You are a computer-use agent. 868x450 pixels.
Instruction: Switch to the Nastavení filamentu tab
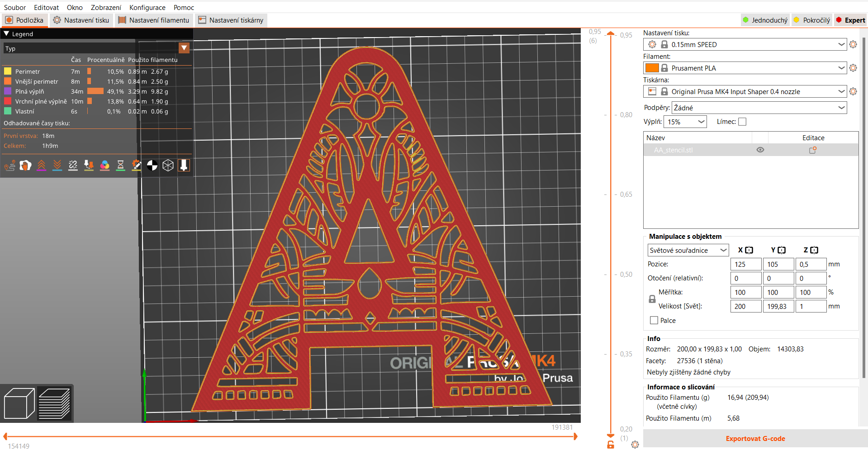pyautogui.click(x=154, y=20)
